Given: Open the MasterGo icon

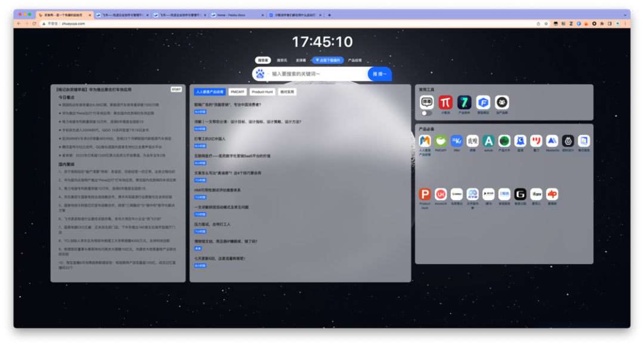Looking at the screenshot, I should click(x=552, y=141).
